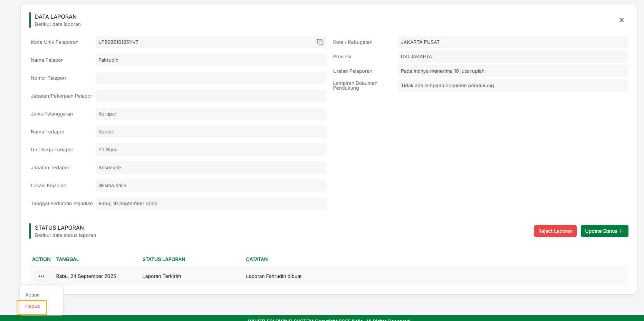The width and height of the screenshot is (644, 321).
Task: Click the Action menu header
Action: pyautogui.click(x=32, y=295)
